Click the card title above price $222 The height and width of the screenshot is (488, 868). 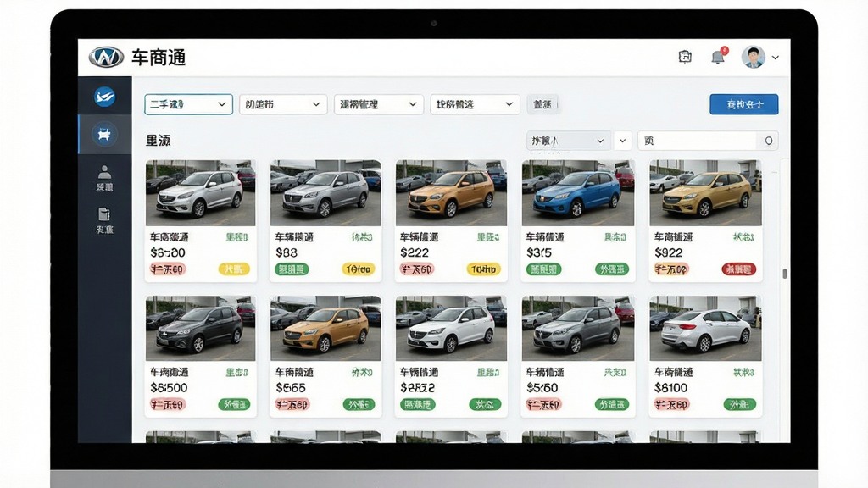pyautogui.click(x=419, y=237)
